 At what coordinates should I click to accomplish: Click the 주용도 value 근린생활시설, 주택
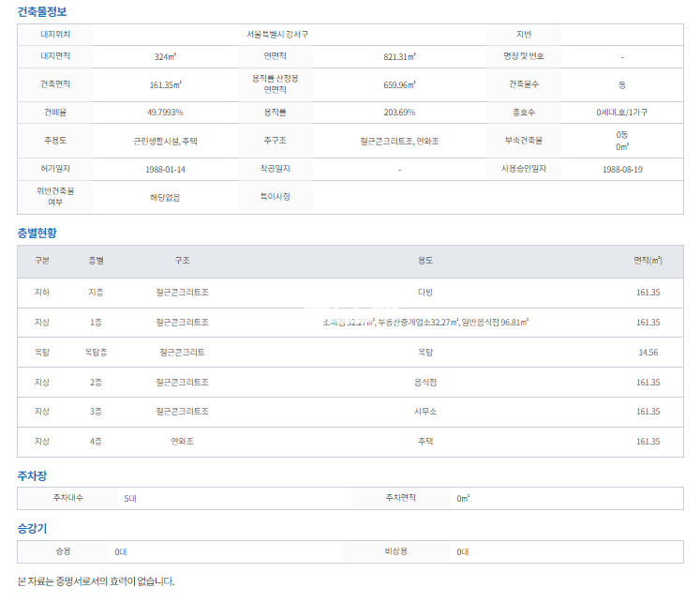(x=165, y=141)
